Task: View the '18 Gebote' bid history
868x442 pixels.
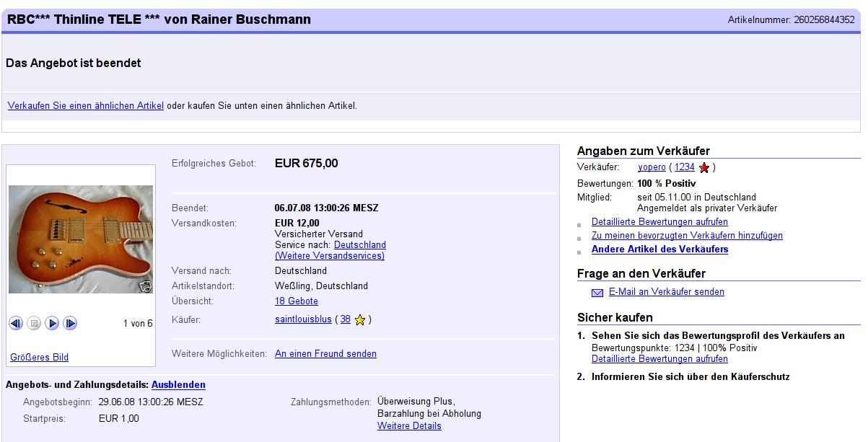Action: [297, 301]
